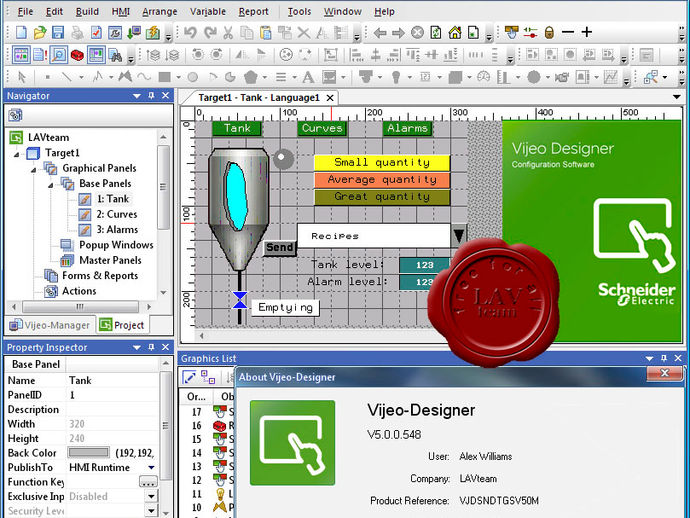Select the Master Panels tree item
Screen dimensions: 690x518
[x=110, y=261]
